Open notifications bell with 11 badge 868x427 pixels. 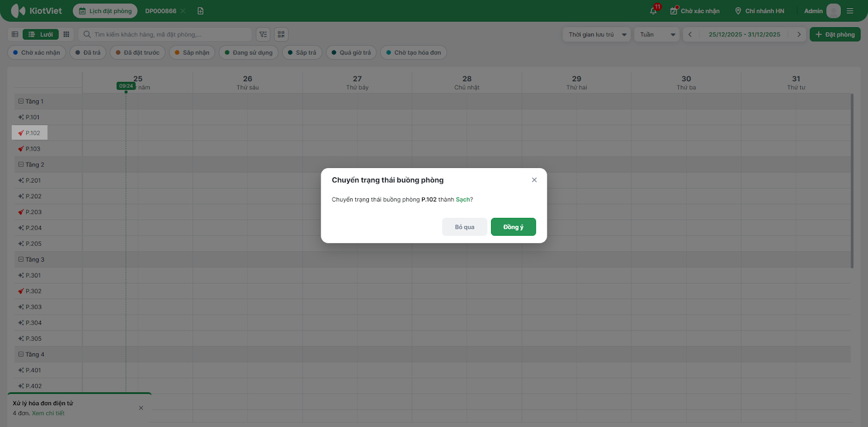654,11
